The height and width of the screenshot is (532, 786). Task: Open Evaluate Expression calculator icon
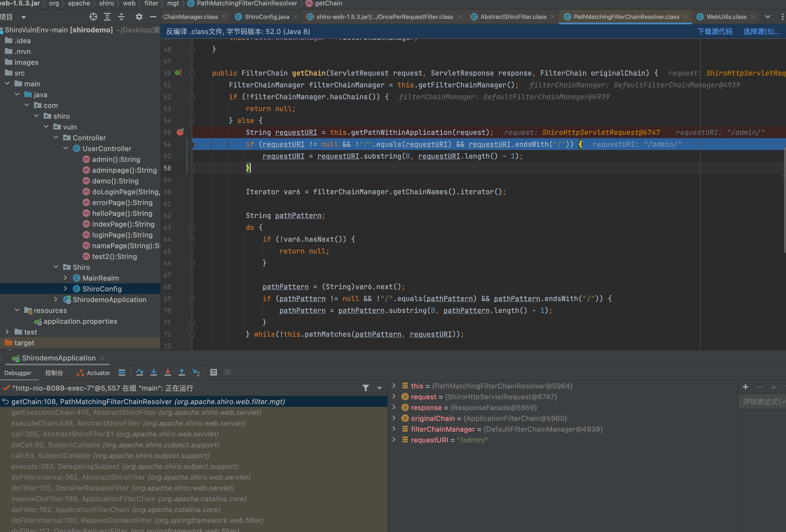click(213, 372)
